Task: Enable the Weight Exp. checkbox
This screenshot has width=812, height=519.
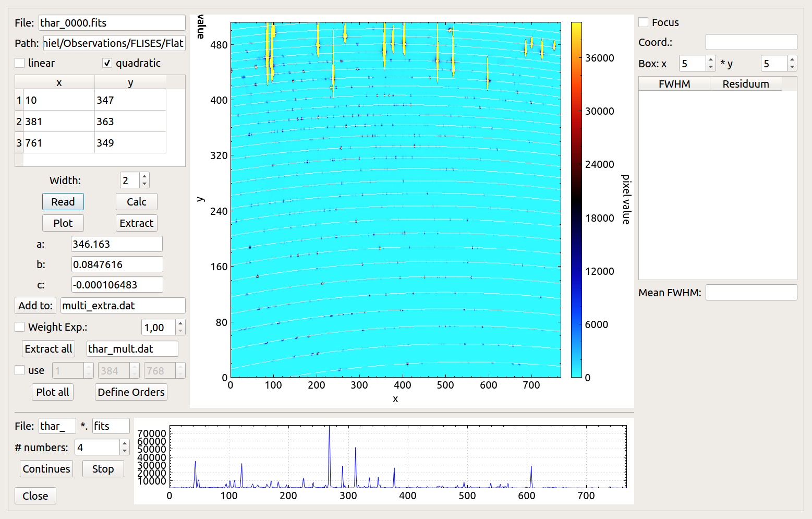Action: (20, 327)
